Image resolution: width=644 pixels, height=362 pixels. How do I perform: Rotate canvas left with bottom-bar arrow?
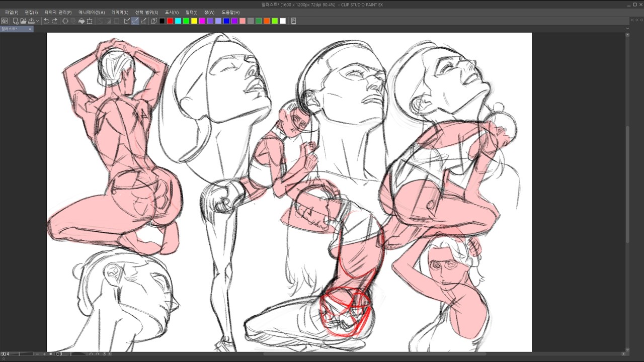pyautogui.click(x=91, y=354)
